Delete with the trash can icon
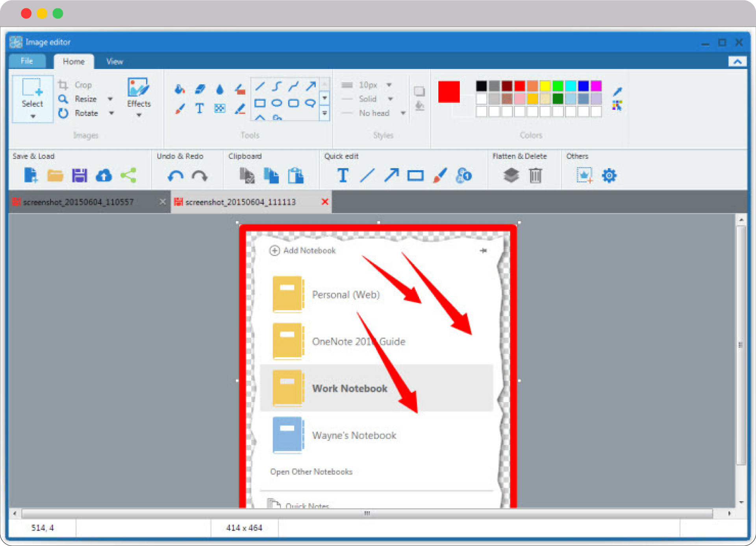This screenshot has width=756, height=546. coord(535,176)
